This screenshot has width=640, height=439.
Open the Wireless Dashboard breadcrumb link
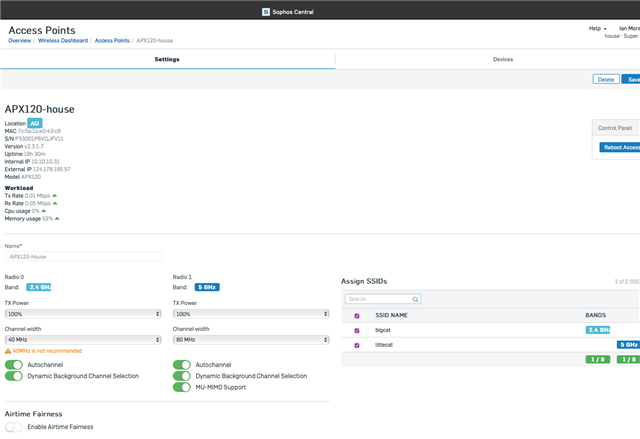[x=63, y=41]
